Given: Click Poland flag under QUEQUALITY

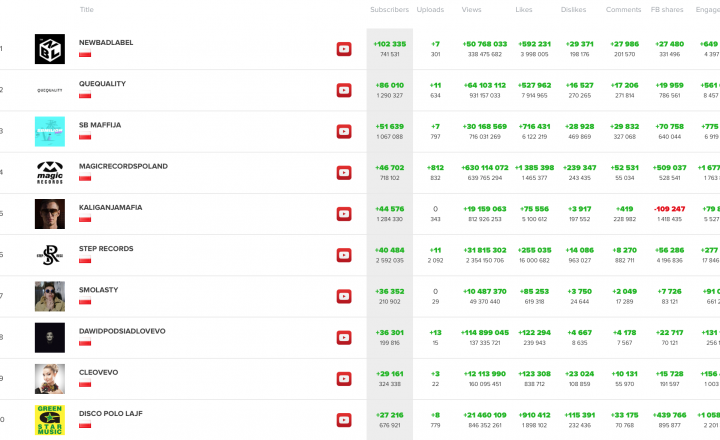Looking at the screenshot, I should 85,96.
